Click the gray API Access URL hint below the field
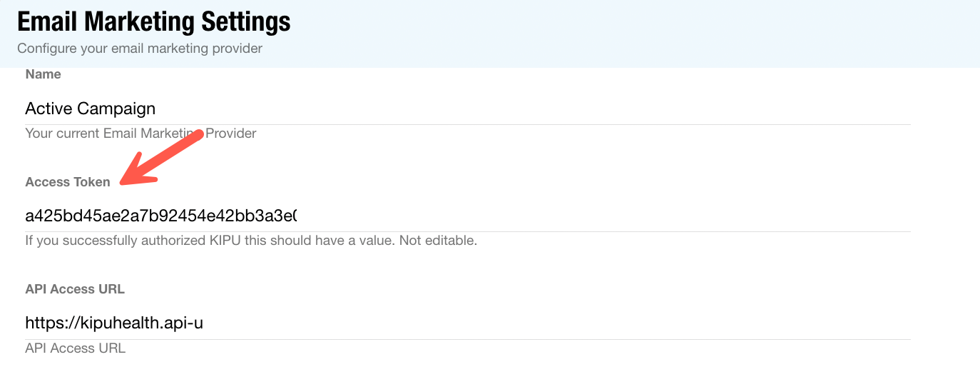Viewport: 980px width, 387px height. 75,348
